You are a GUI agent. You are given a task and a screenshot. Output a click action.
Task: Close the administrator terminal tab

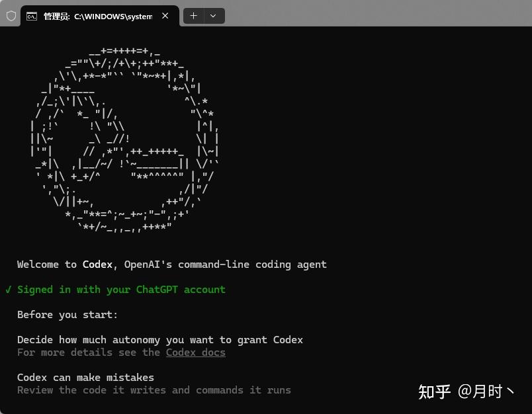point(165,16)
